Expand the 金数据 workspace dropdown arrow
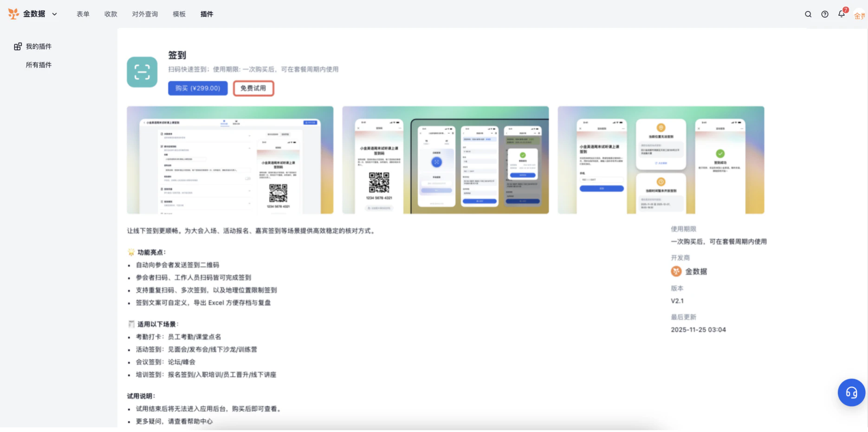The width and height of the screenshot is (868, 432). click(x=55, y=14)
